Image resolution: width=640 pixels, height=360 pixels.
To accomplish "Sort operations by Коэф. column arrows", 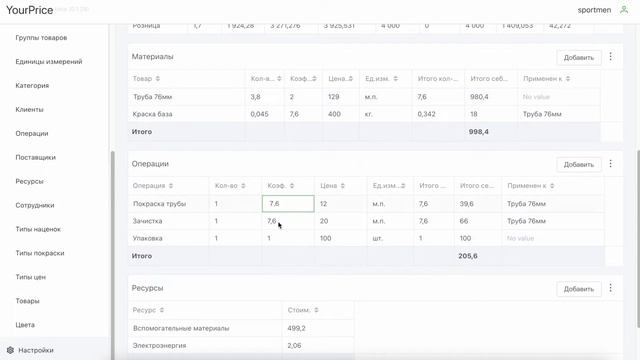I will click(x=292, y=186).
